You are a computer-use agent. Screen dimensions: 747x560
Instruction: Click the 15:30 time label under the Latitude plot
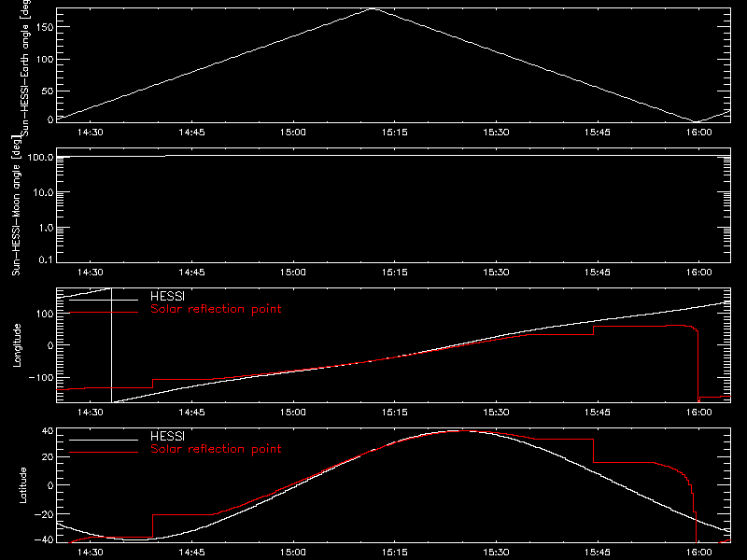click(x=496, y=553)
